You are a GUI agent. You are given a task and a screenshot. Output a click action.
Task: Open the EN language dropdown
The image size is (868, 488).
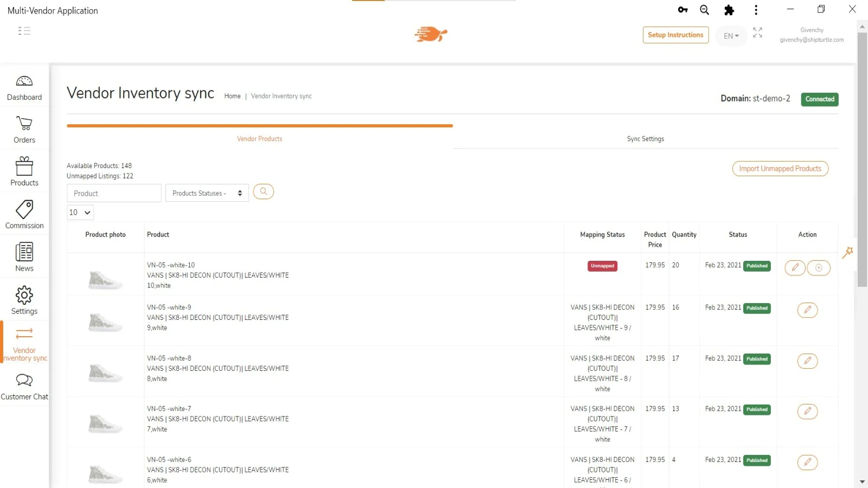point(731,36)
